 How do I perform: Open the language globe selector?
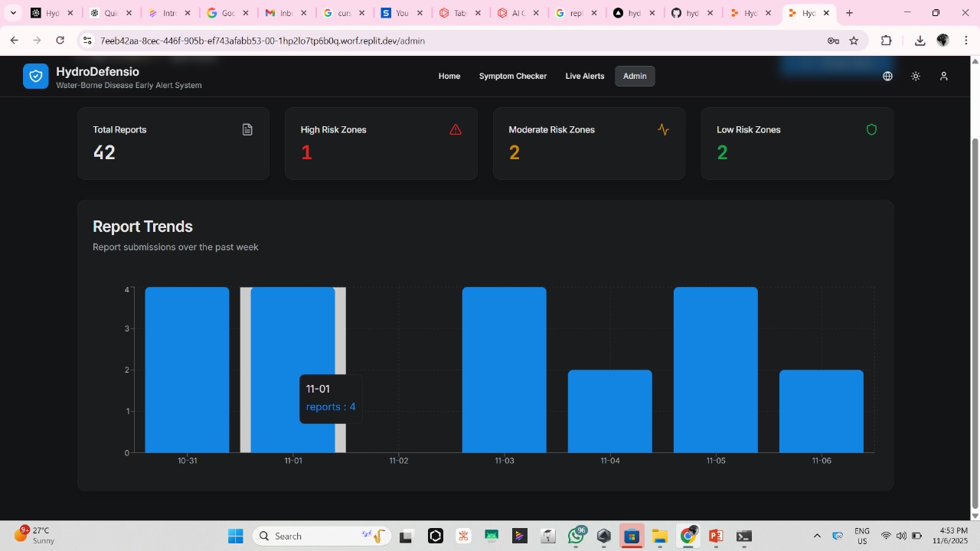click(887, 77)
